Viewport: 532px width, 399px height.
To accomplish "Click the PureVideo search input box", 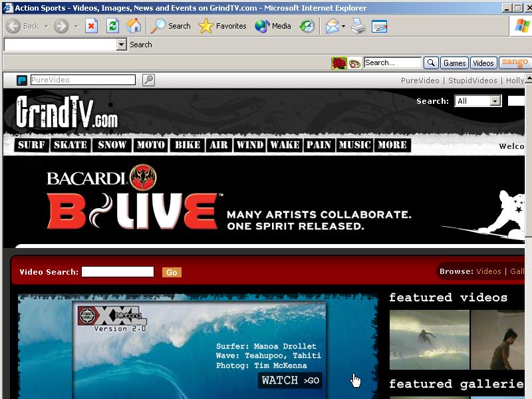I will (82, 80).
